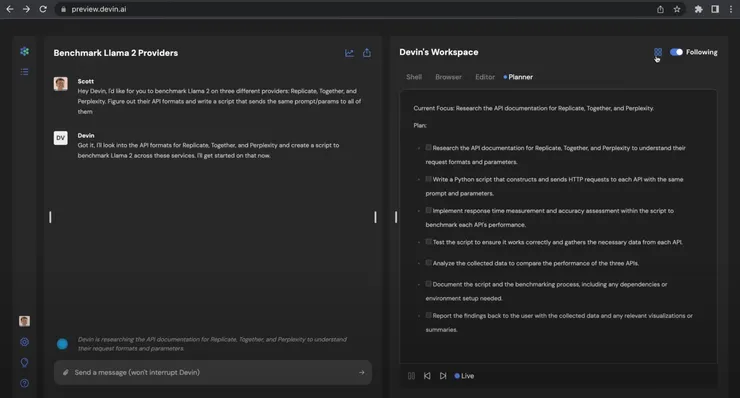Jump to Live view
Viewport: 740px width, 398px height.
tap(464, 376)
